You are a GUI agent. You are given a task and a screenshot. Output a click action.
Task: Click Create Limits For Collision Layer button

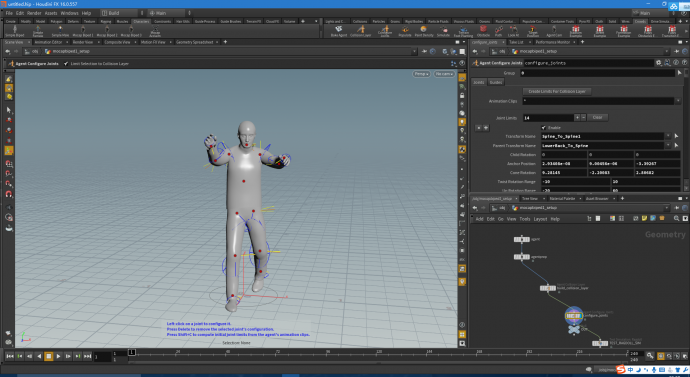coord(557,92)
